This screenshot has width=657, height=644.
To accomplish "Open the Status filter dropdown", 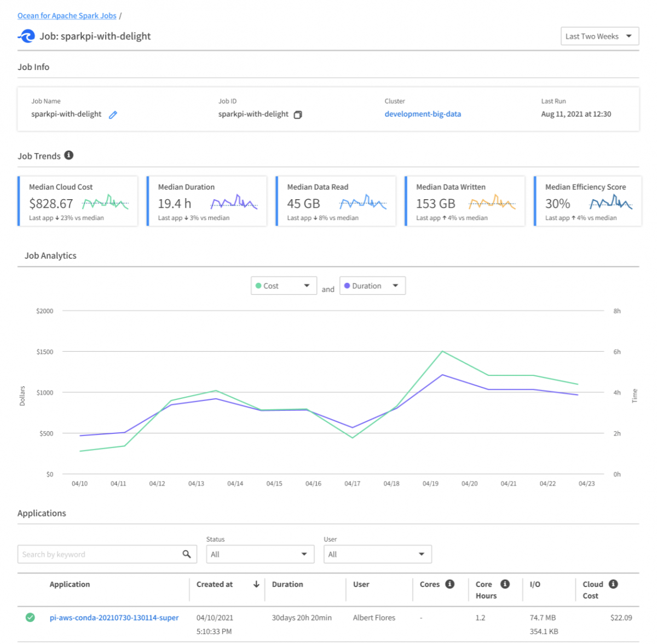I will pyautogui.click(x=260, y=554).
